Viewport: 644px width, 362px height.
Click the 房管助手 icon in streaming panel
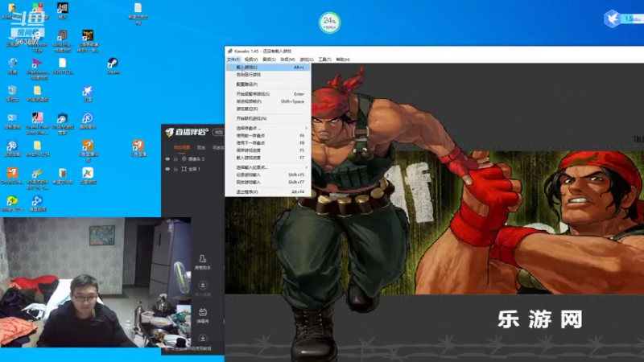pos(203,261)
